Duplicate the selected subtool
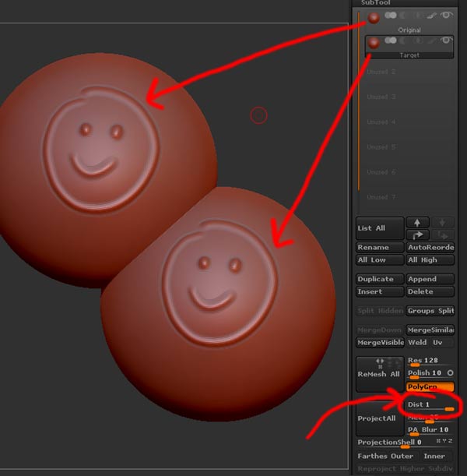 coord(380,279)
